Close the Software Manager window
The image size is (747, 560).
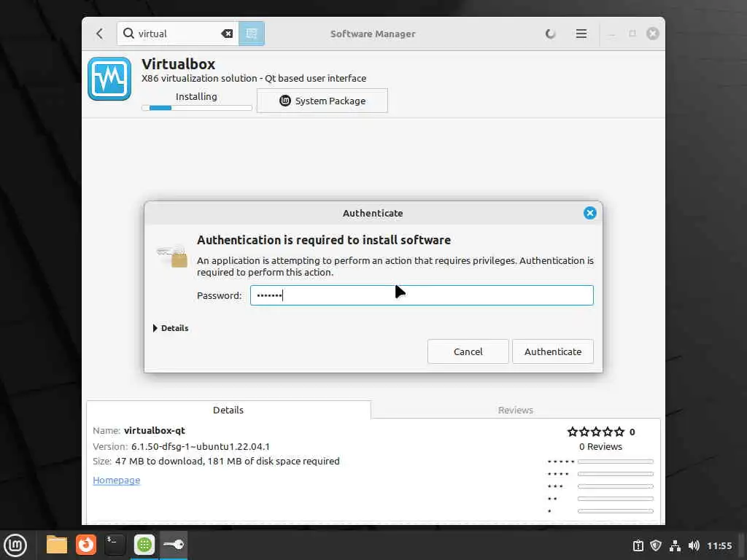(653, 34)
